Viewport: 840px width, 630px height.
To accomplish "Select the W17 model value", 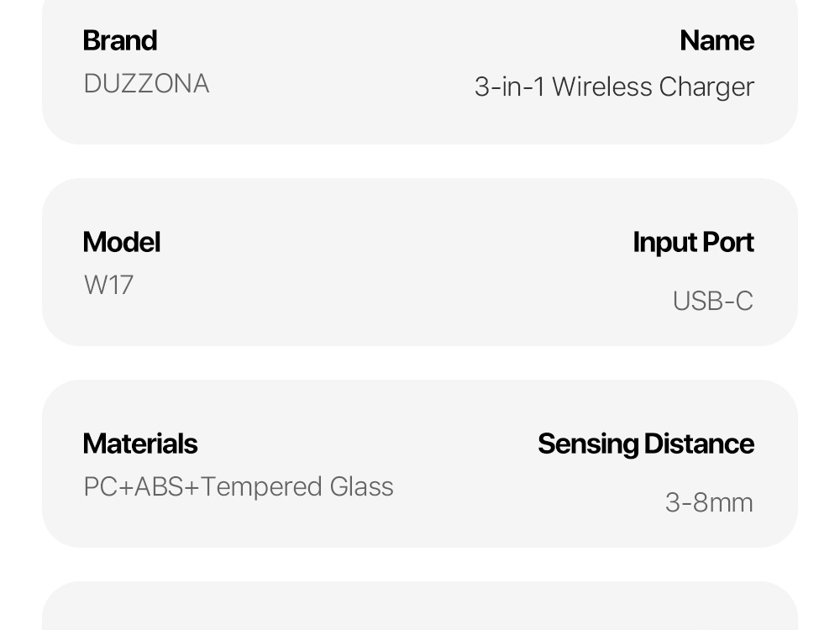I will 108,286.
